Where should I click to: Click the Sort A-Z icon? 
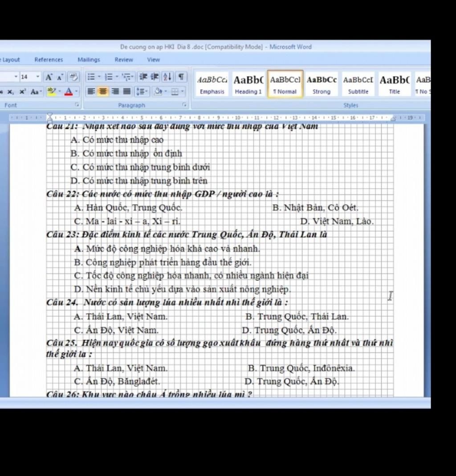[167, 77]
